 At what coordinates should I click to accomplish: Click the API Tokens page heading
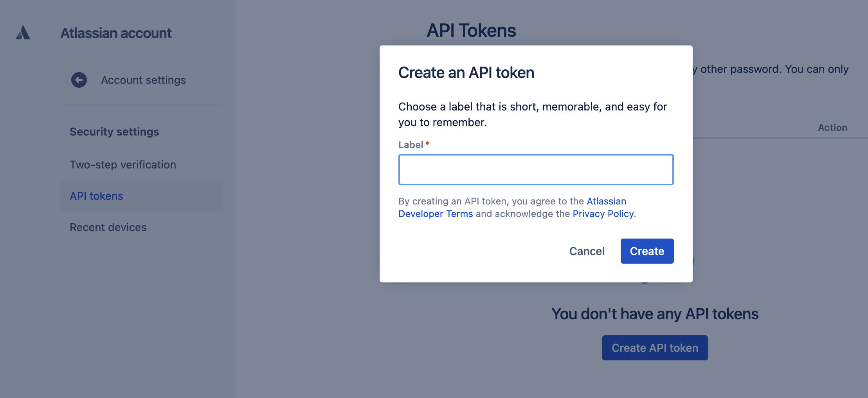(471, 30)
